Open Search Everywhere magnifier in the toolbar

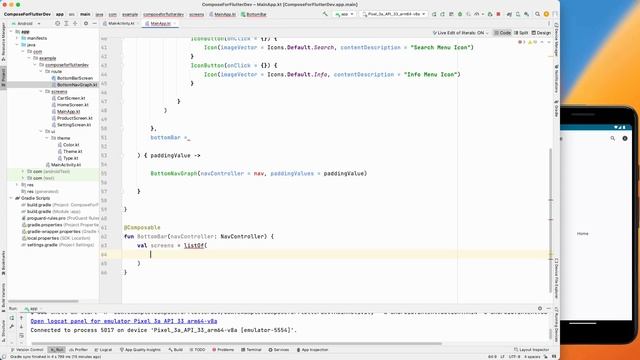538,14
